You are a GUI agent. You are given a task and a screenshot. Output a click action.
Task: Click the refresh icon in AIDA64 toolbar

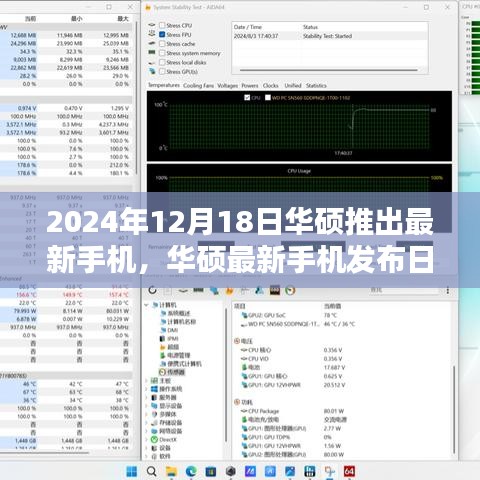153,290
